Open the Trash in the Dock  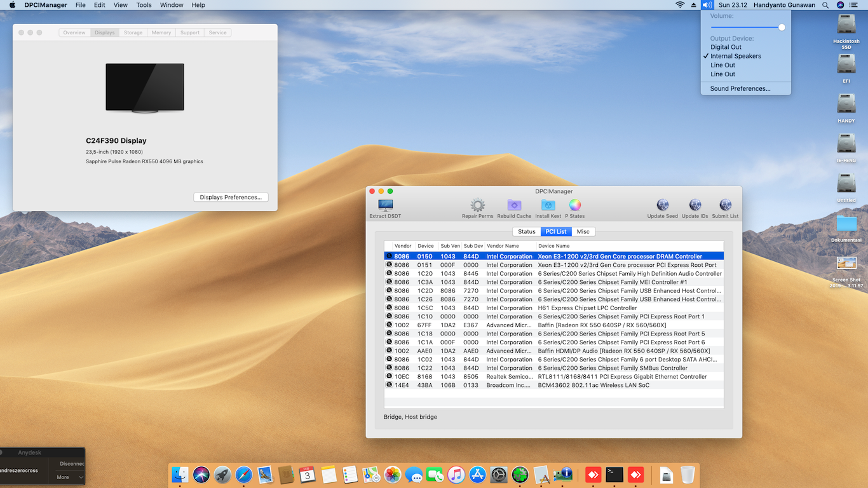click(688, 474)
